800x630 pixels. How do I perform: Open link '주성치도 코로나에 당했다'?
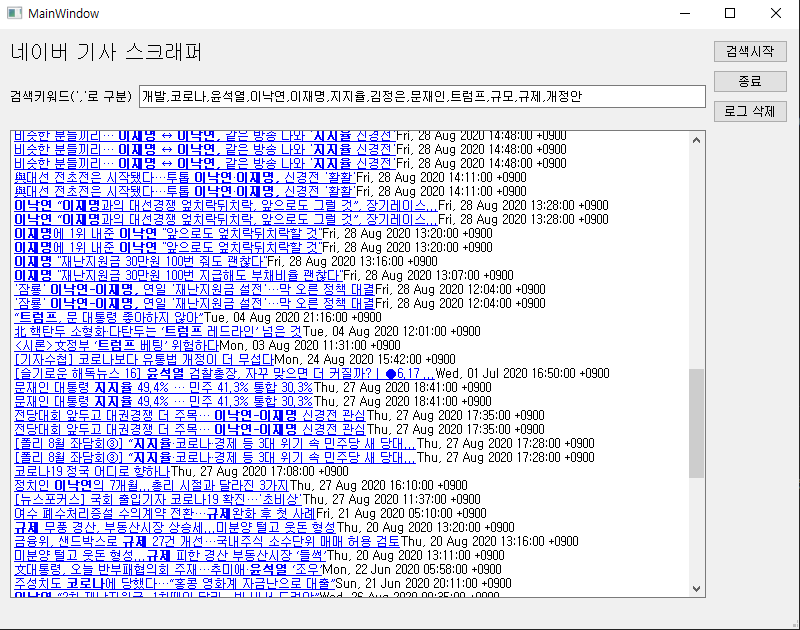click(174, 584)
